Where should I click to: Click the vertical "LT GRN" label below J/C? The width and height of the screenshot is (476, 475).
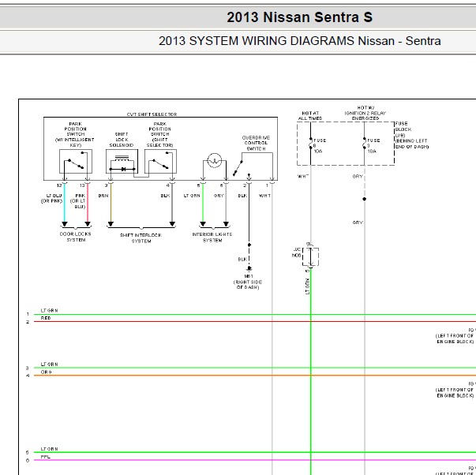(x=307, y=286)
